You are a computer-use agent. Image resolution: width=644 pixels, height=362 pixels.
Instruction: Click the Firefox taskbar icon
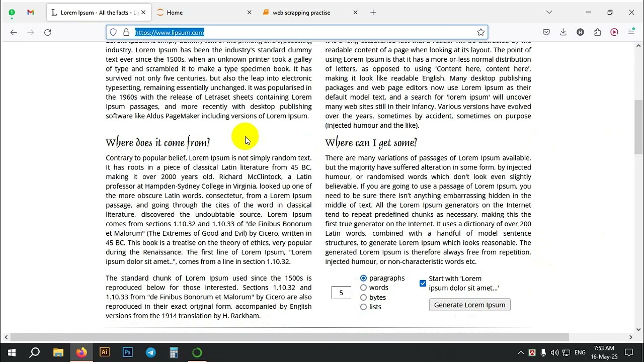pos(81,352)
